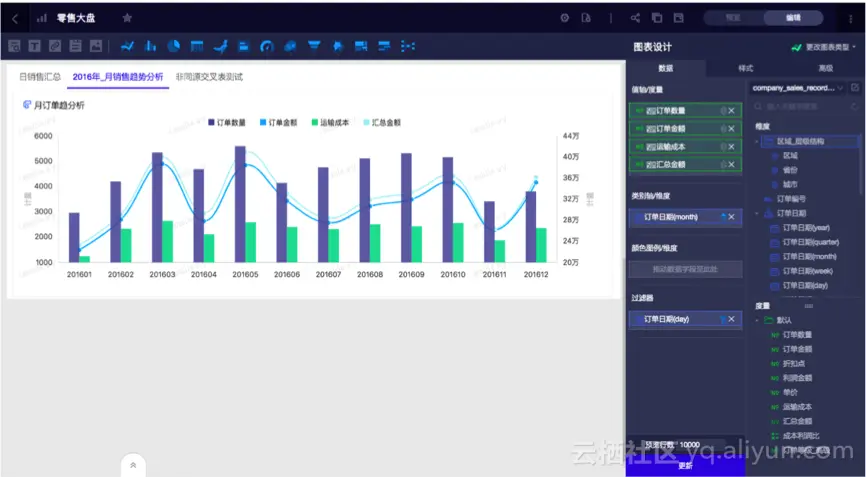This screenshot has width=866, height=477.
Task: Open the settings gear in the top bar
Action: [564, 18]
